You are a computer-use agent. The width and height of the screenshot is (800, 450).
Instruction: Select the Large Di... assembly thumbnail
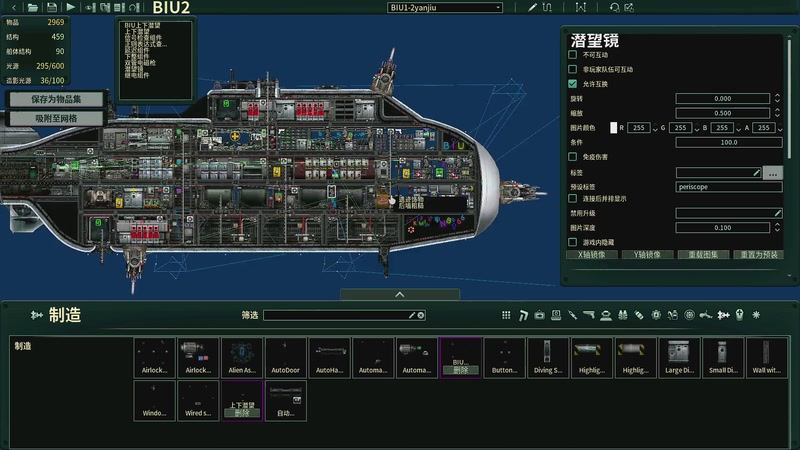(679, 357)
